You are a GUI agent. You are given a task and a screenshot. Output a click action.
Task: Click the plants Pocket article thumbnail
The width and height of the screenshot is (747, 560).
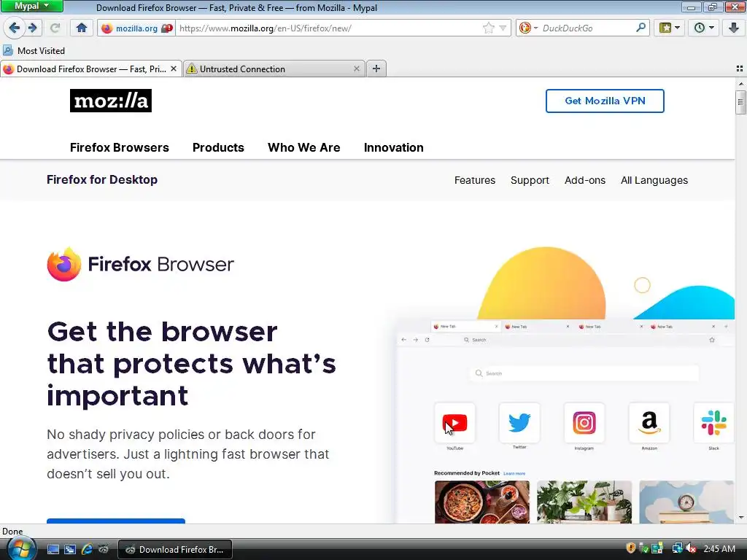(x=584, y=502)
